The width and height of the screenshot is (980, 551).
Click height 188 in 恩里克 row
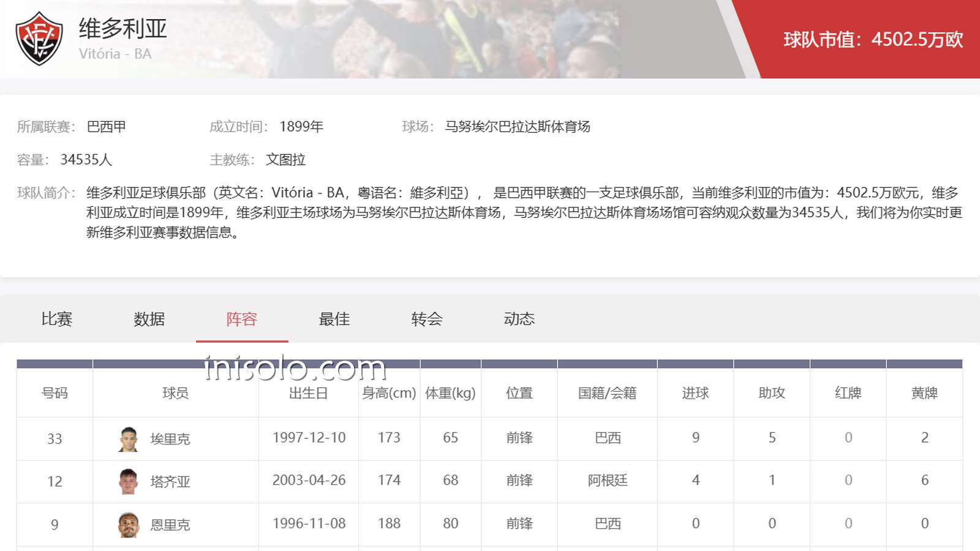tap(389, 523)
